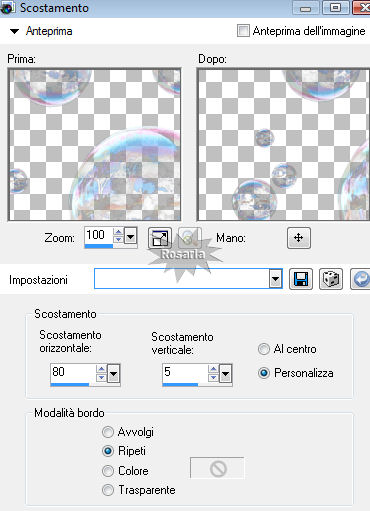Decrease Scostamento verticale with down arrow

click(x=213, y=377)
